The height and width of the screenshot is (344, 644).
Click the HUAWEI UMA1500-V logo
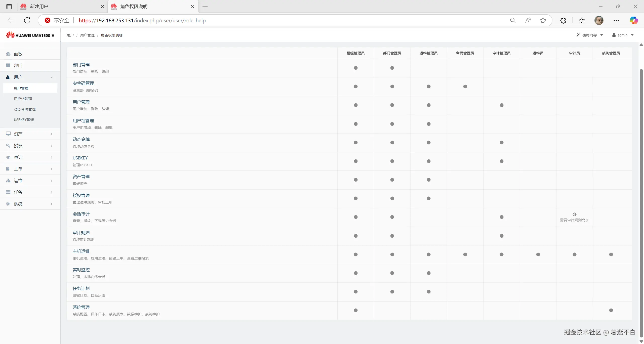point(30,35)
